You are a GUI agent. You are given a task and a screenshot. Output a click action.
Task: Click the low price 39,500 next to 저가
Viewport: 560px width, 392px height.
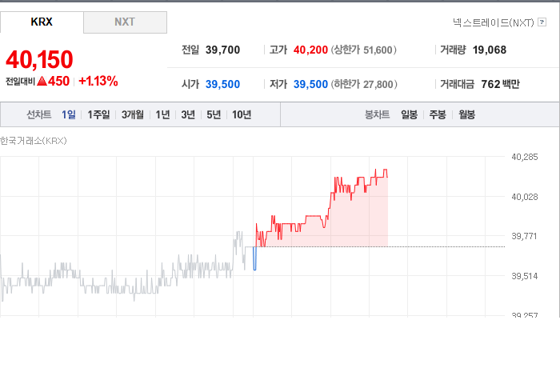pyautogui.click(x=310, y=84)
